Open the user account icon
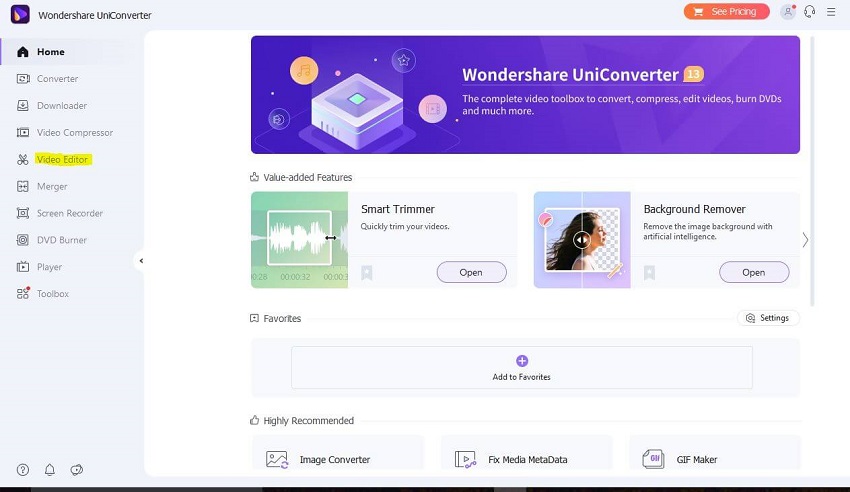Screen dimensions: 850x492 [788, 11]
